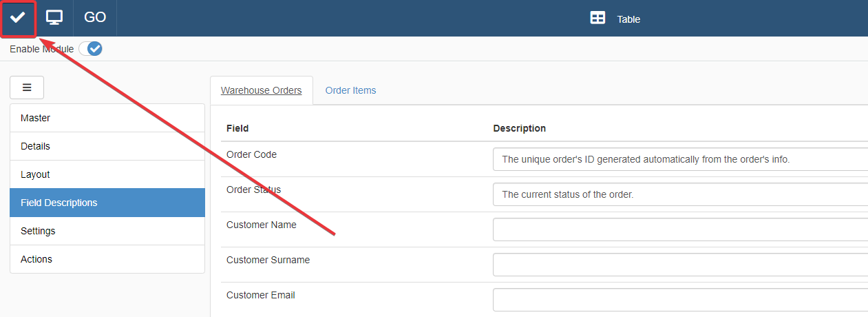The image size is (868, 317).
Task: Toggle the Enable Module switch
Action: tap(91, 49)
